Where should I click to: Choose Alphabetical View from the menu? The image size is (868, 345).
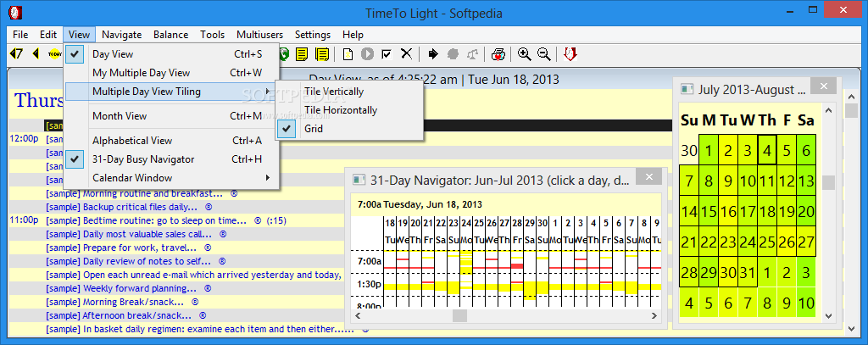[x=171, y=141]
